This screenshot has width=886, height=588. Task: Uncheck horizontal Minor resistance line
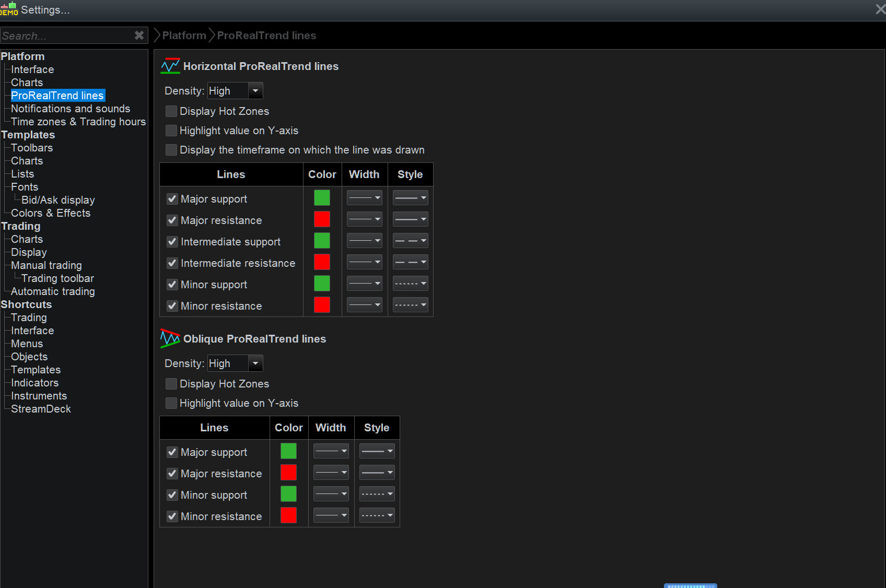pyautogui.click(x=172, y=306)
